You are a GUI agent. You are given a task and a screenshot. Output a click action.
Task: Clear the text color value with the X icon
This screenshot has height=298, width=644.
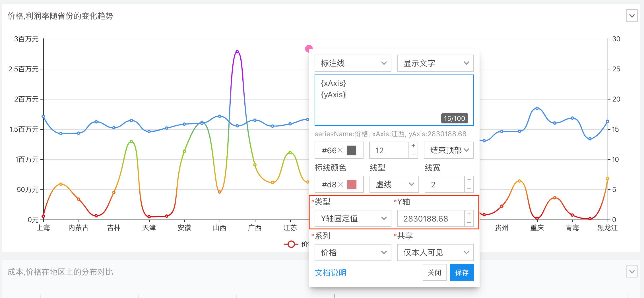(x=340, y=150)
